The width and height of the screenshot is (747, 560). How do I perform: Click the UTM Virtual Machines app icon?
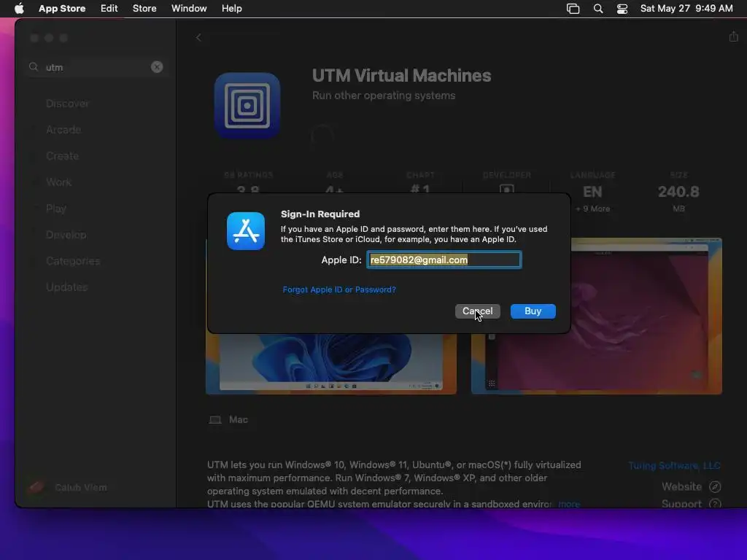[x=247, y=106]
